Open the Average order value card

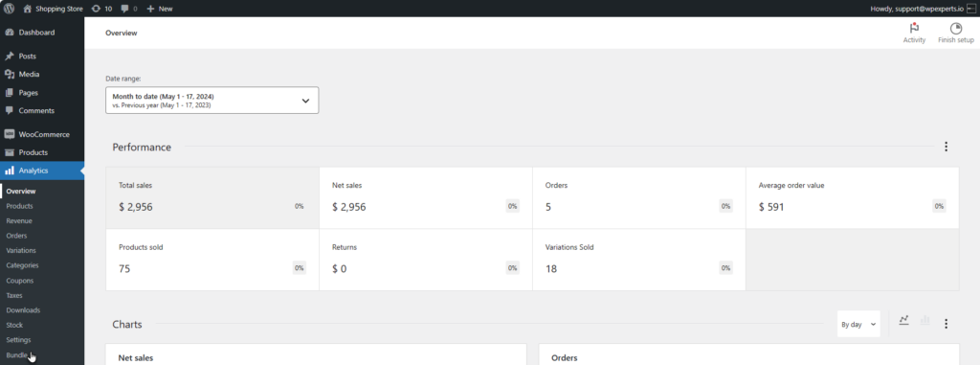[853, 198]
